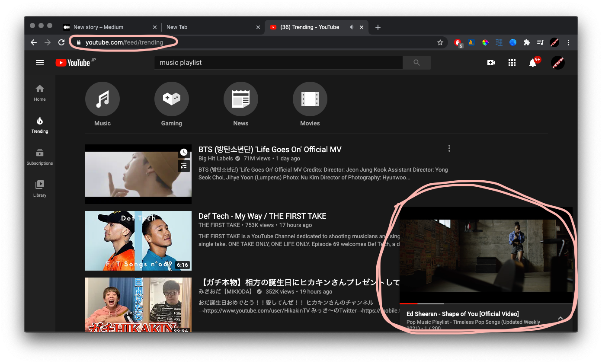The width and height of the screenshot is (602, 364).
Task: Click the music playlist search field
Action: [279, 63]
